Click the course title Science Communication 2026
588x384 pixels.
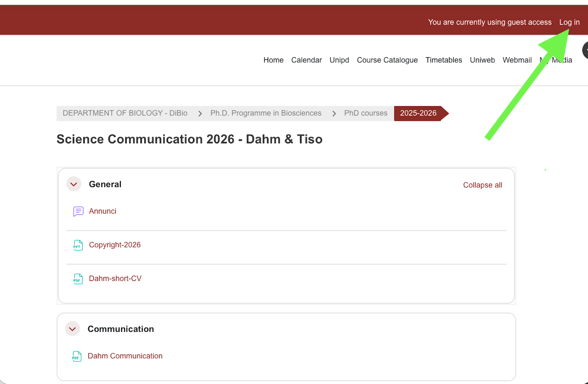point(190,139)
